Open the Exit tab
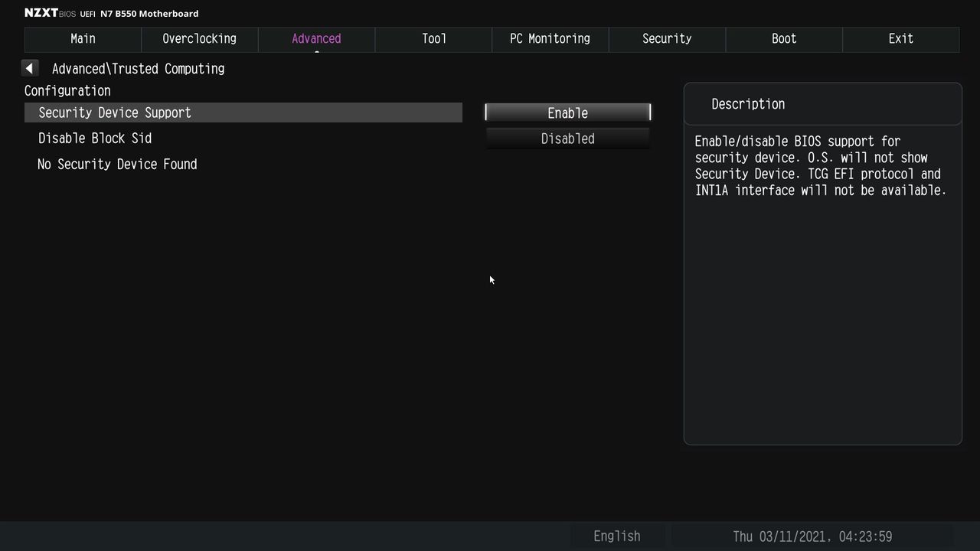Image resolution: width=980 pixels, height=551 pixels. tap(900, 39)
